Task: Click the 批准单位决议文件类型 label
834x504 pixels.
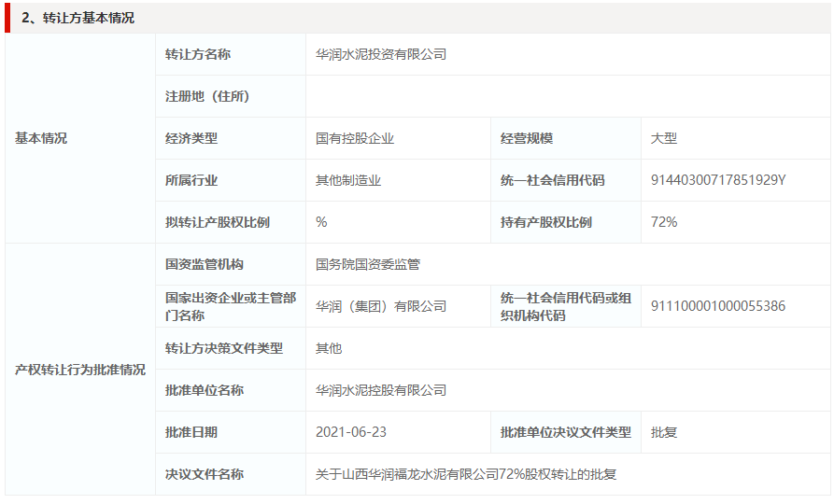Action: [x=566, y=432]
